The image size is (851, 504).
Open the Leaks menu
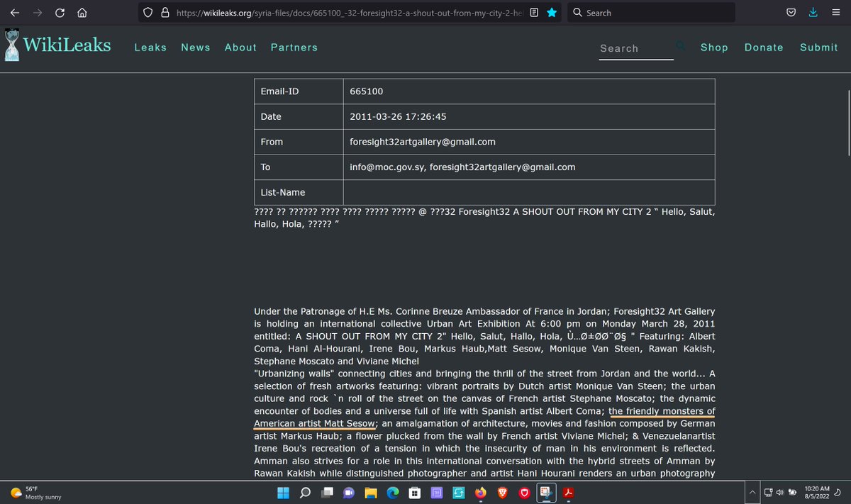(150, 47)
